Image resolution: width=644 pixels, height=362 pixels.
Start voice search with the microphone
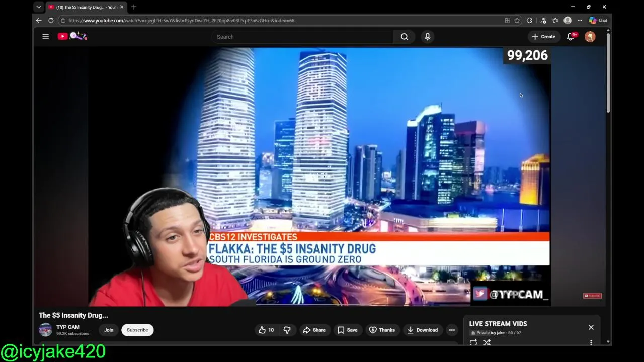point(427,37)
